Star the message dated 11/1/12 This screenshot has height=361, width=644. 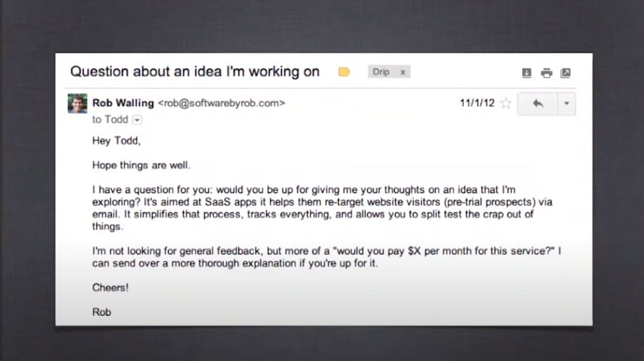point(506,104)
